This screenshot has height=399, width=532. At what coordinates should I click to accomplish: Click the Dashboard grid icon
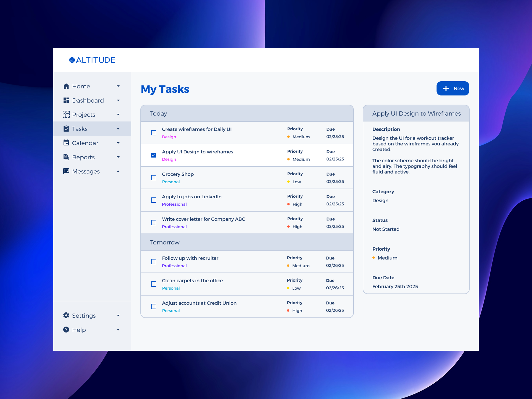click(x=66, y=100)
